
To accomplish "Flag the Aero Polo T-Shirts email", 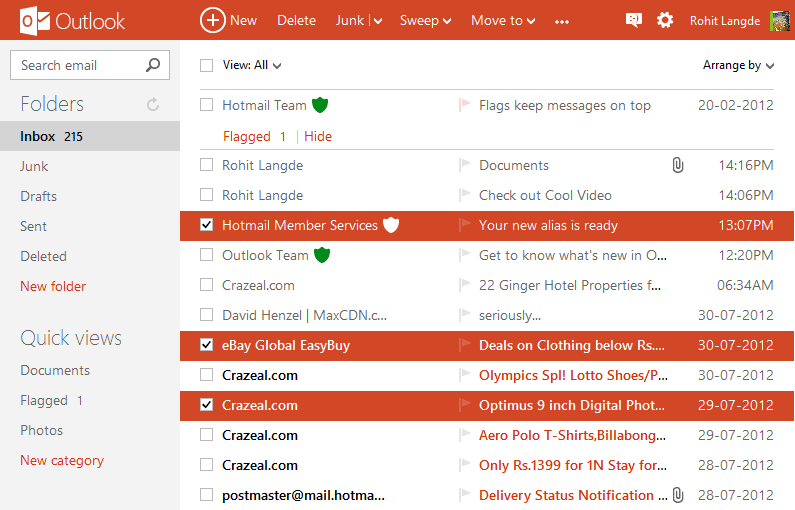I will (x=464, y=434).
